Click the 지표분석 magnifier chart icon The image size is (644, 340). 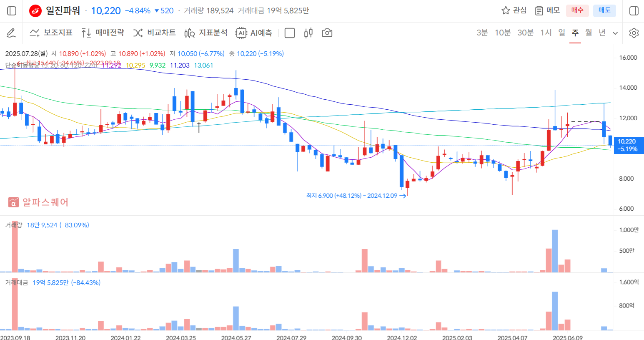190,33
